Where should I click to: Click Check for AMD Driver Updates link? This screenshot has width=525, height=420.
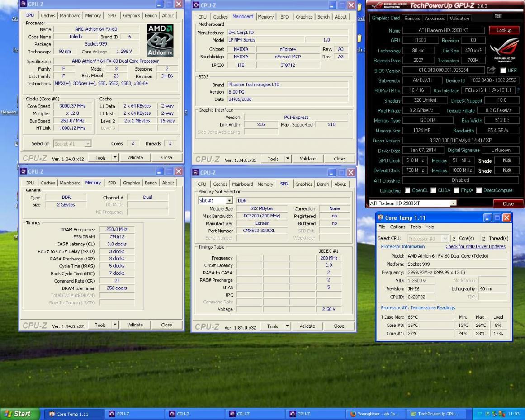tap(475, 246)
